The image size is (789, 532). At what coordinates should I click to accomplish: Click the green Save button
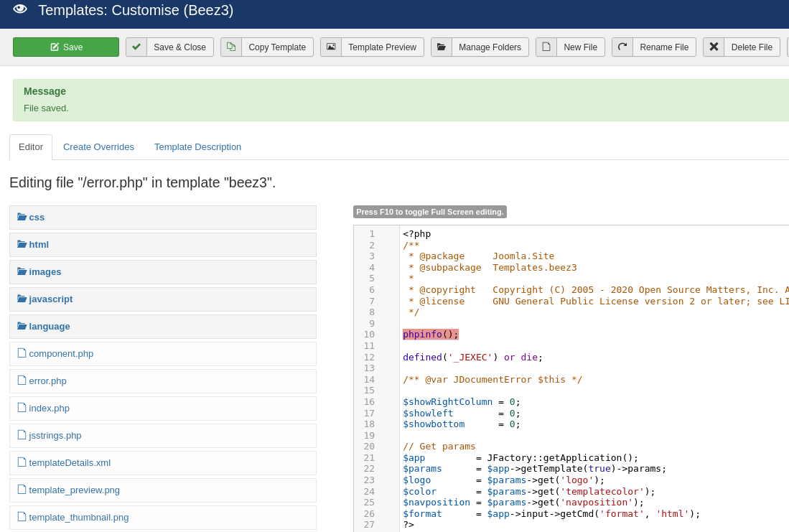[66, 47]
